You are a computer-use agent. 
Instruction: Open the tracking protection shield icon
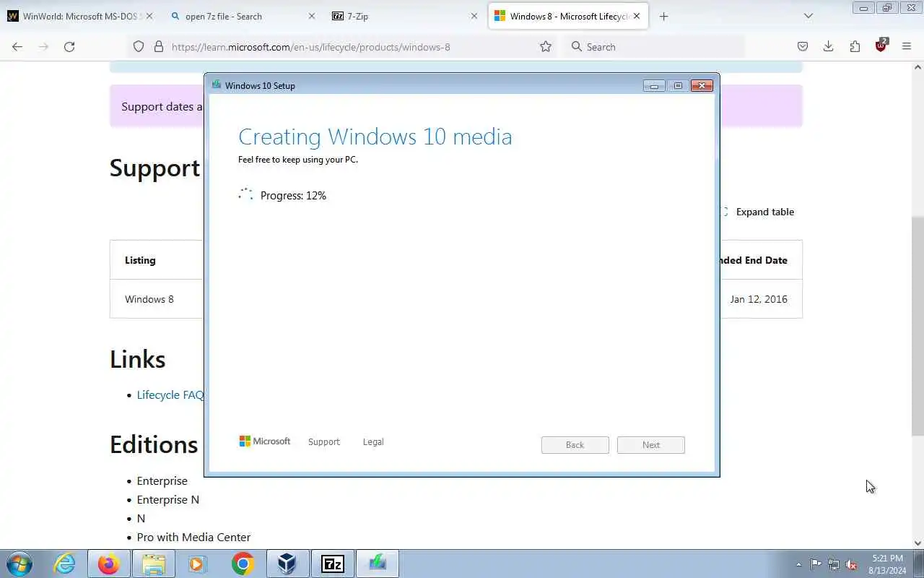coord(139,46)
